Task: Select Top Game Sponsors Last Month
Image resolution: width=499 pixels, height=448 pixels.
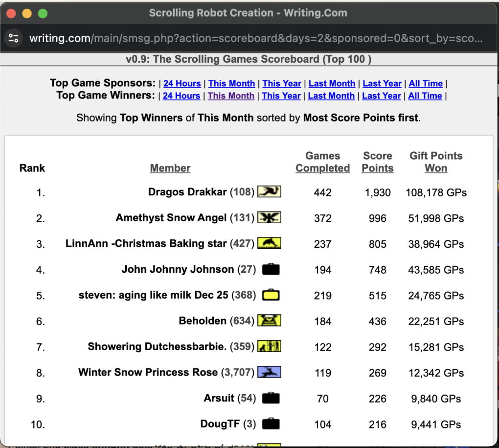Action: coord(332,84)
